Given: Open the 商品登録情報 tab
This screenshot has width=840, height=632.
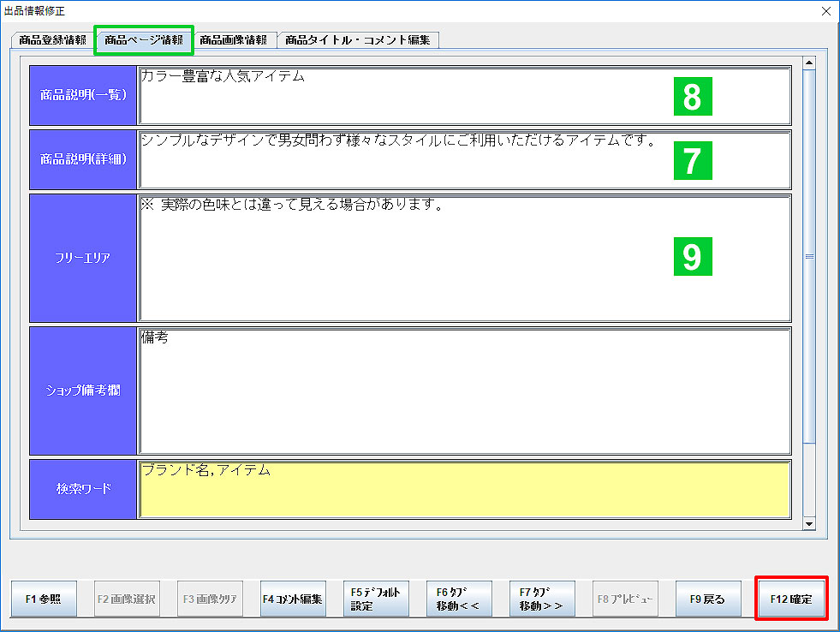Looking at the screenshot, I should pyautogui.click(x=52, y=40).
